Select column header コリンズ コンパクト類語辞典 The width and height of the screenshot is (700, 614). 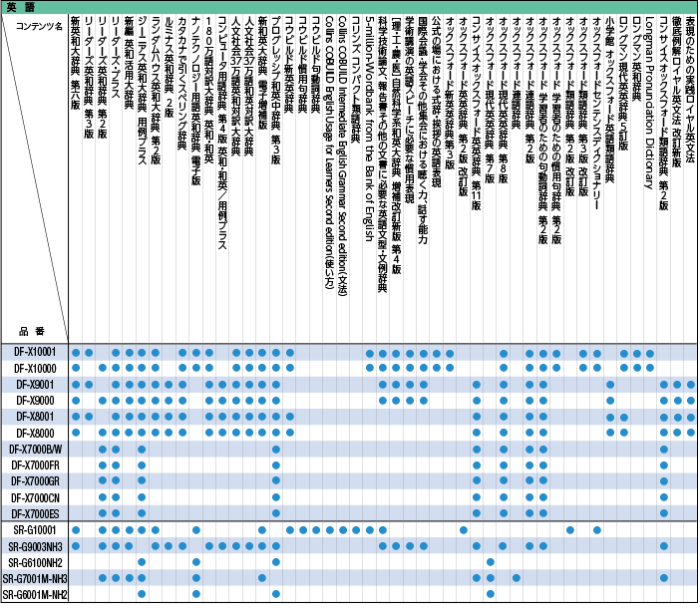pyautogui.click(x=356, y=80)
